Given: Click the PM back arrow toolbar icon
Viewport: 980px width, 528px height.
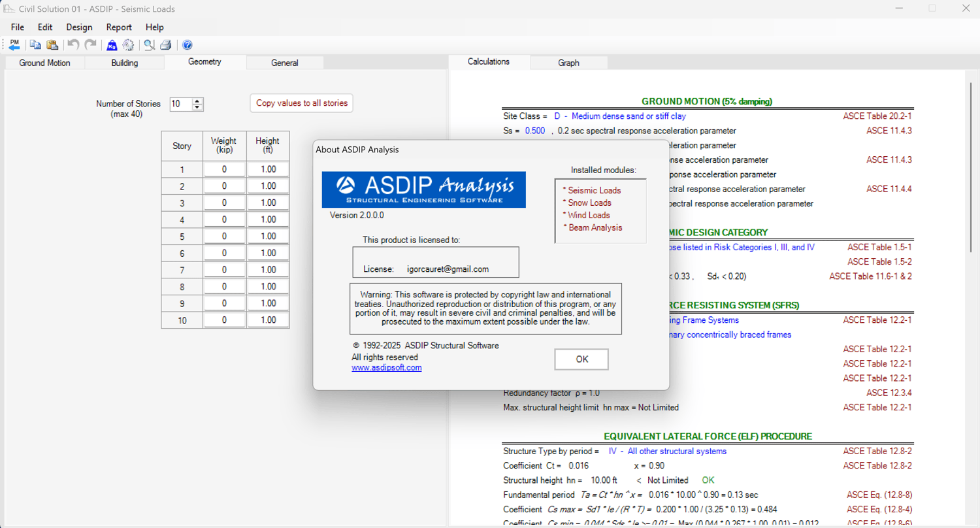Looking at the screenshot, I should point(14,45).
